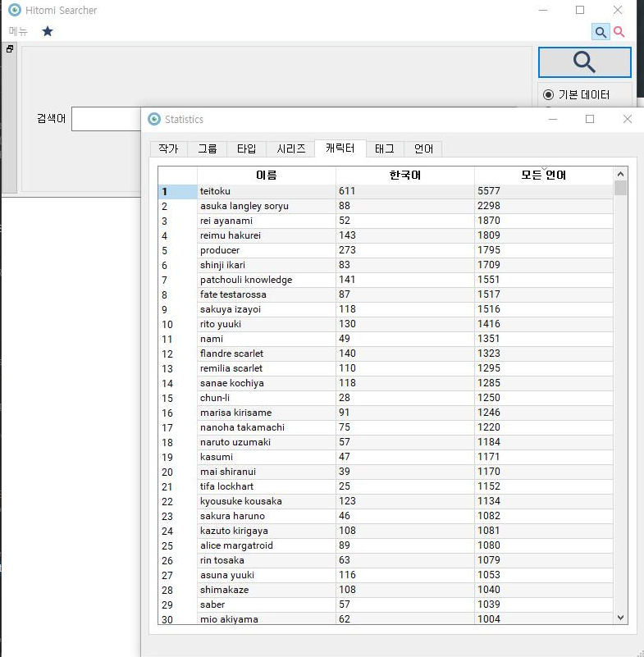Maximize the Statistics window
Viewport: 644px width, 657px height.
[590, 119]
